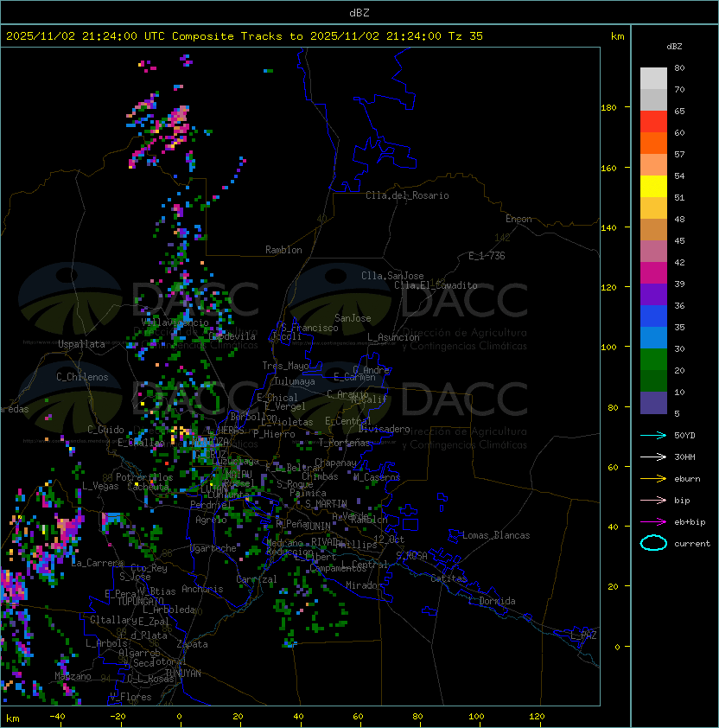This screenshot has width=719, height=728.
Task: Click the 'L_Dormida' label
Action: point(492,601)
